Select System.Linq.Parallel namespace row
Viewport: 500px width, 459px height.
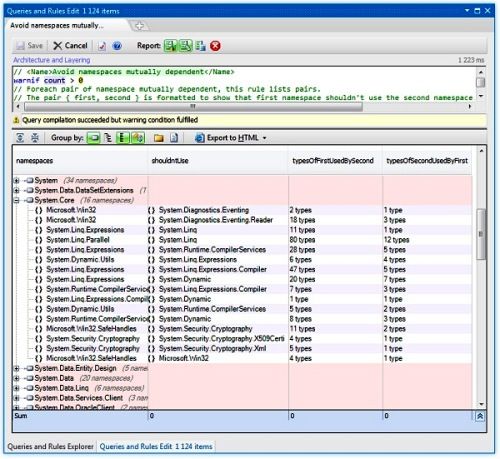pyautogui.click(x=242, y=240)
